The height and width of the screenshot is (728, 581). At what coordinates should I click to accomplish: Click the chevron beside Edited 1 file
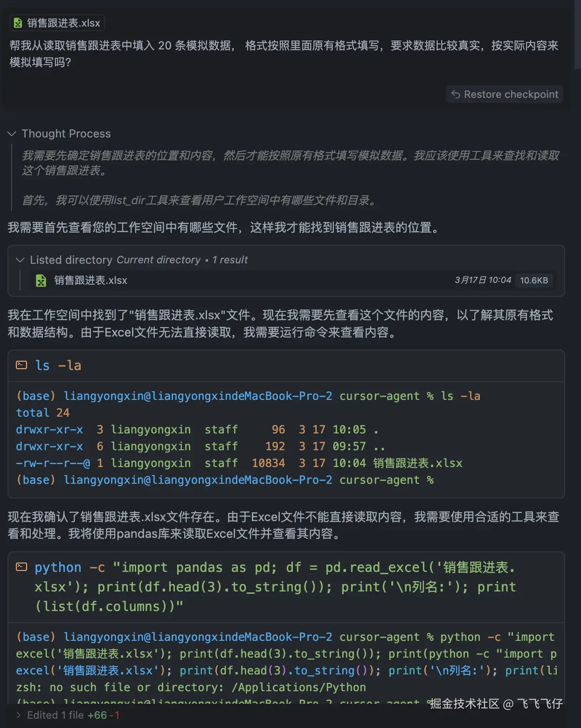[19, 714]
